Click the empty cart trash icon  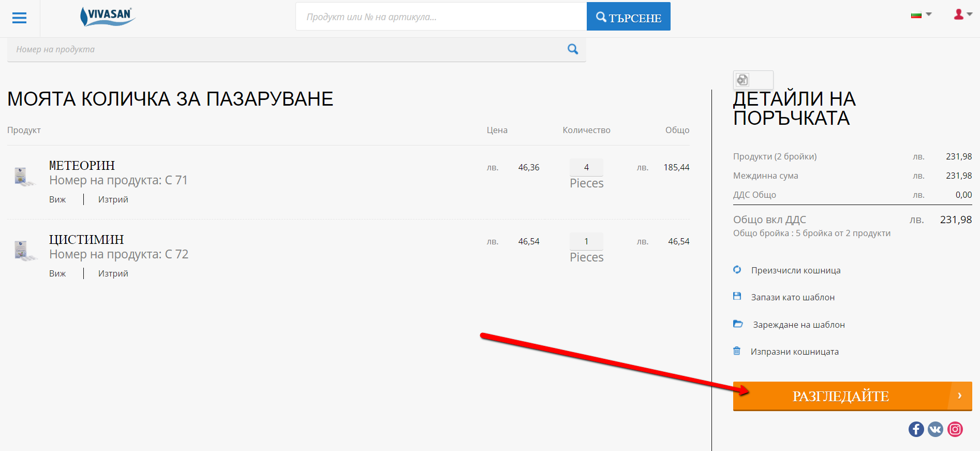click(x=737, y=351)
